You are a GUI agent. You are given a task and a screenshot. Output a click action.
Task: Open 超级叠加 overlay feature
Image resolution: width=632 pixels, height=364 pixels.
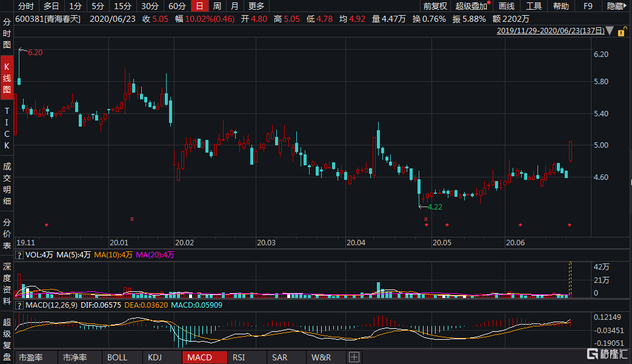[x=471, y=6]
